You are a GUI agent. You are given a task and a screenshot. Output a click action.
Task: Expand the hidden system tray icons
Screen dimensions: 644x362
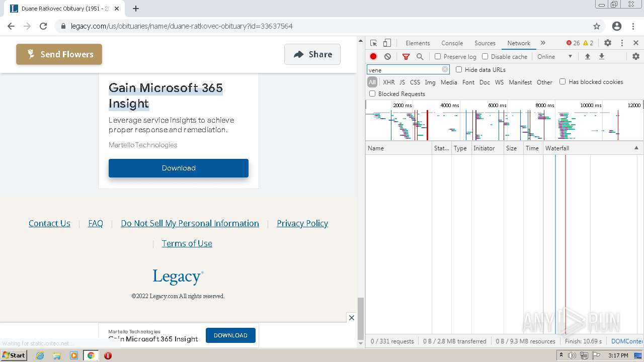pyautogui.click(x=561, y=355)
